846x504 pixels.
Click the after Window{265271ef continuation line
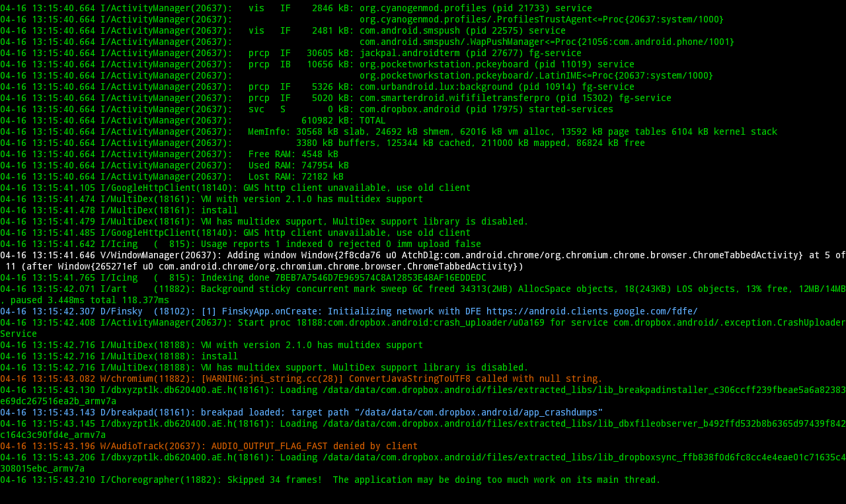tap(264, 267)
